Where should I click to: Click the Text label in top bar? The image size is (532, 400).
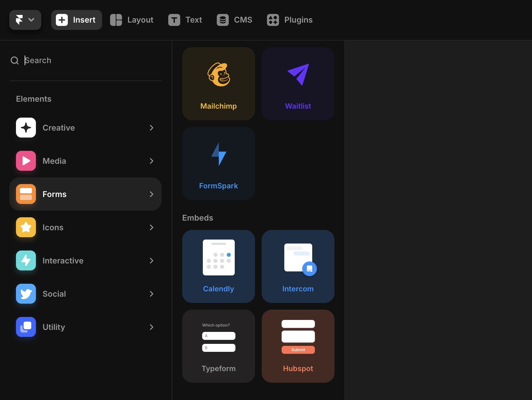pos(194,20)
